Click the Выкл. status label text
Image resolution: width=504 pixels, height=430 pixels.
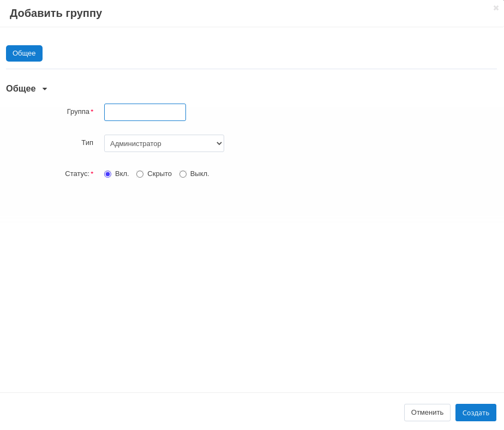point(200,174)
